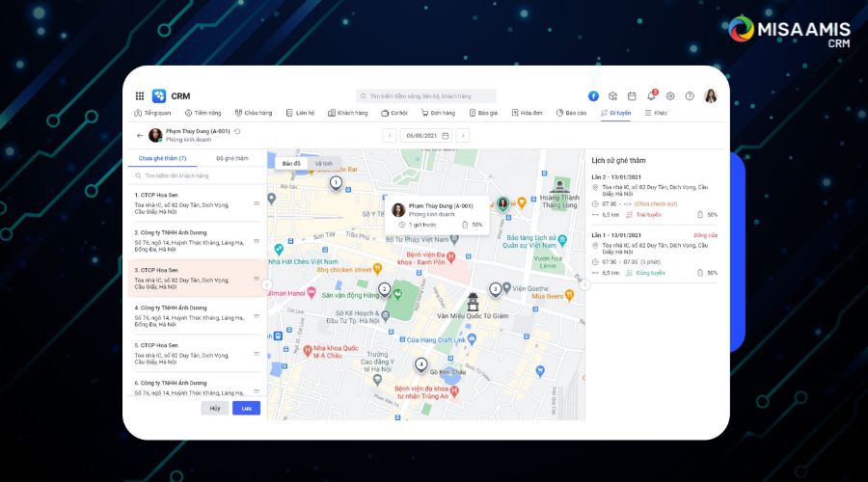
Task: Click the Facebook icon in the header
Action: tap(593, 96)
